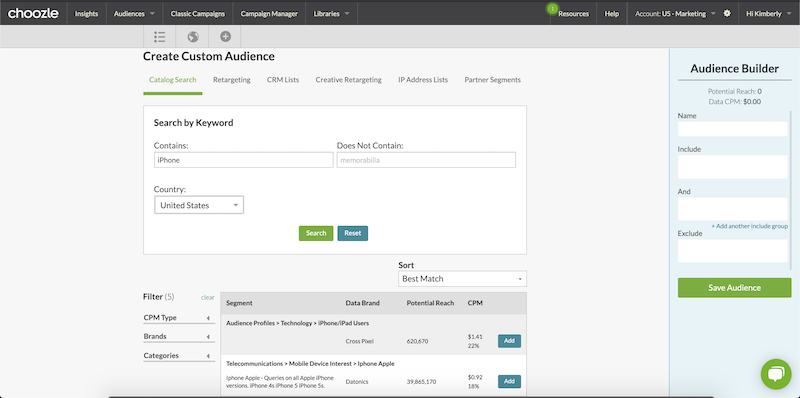
Task: Click the Cross Pixel brand cell
Action: [x=360, y=341]
